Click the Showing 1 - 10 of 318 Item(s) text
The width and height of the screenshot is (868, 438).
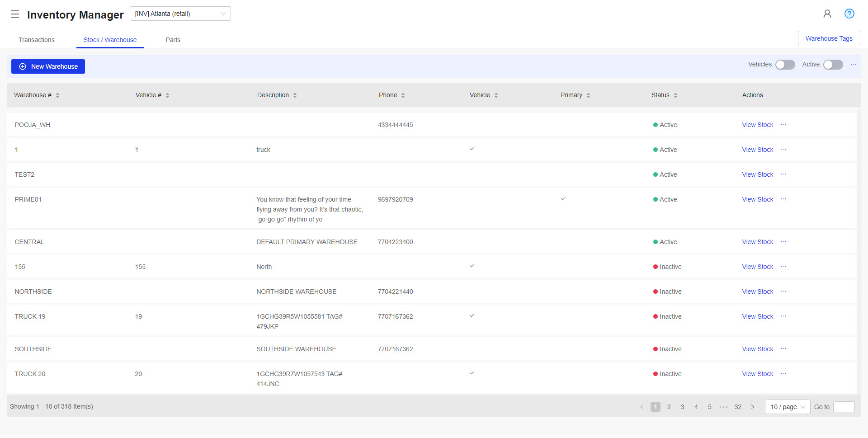(x=52, y=406)
